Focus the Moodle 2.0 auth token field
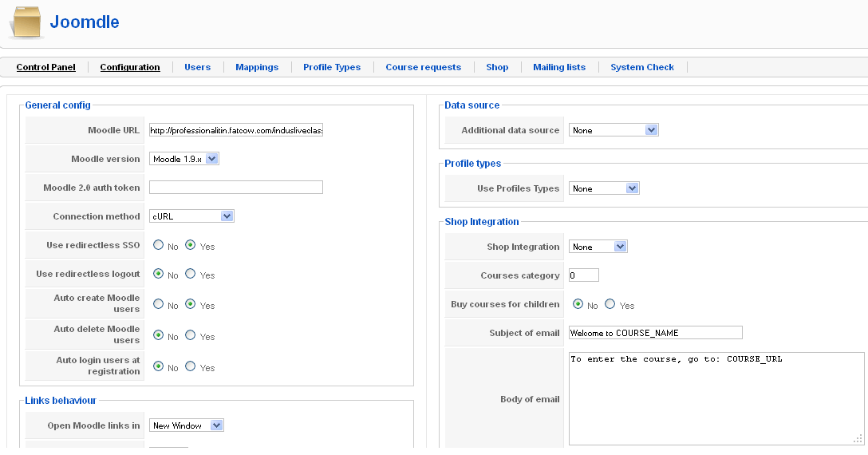 tap(235, 188)
